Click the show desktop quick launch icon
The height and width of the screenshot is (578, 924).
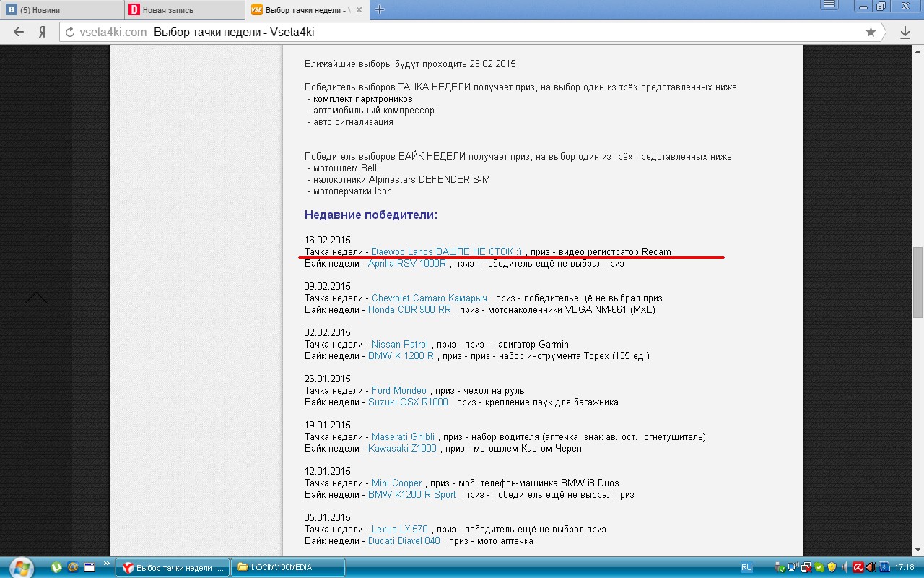(90, 567)
